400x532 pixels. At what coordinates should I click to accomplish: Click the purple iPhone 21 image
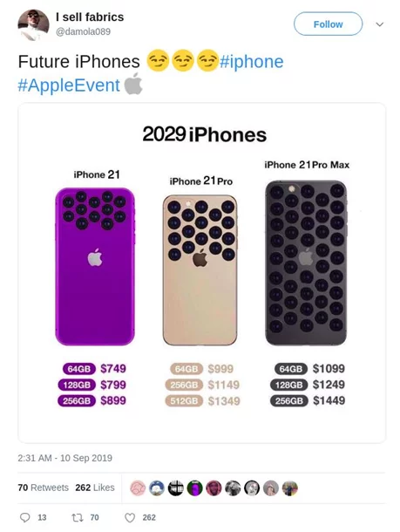pyautogui.click(x=95, y=267)
